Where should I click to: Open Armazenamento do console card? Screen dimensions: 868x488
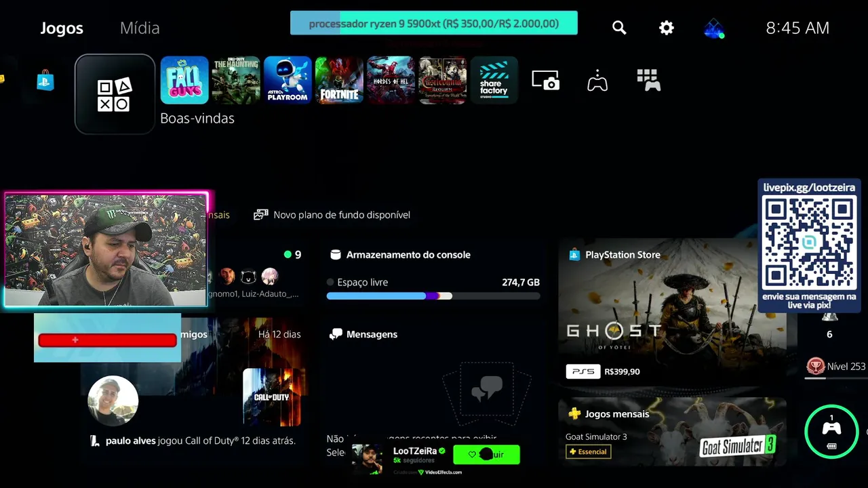(x=433, y=275)
